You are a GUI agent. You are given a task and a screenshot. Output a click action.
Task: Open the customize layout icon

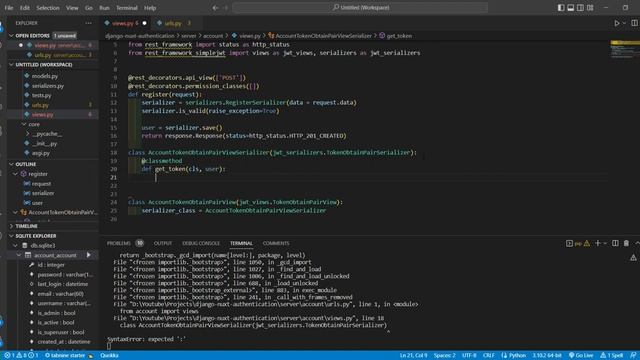[x=590, y=7]
